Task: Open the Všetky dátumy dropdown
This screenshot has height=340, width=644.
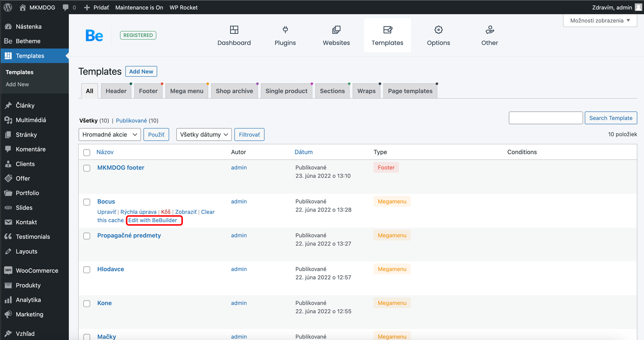Action: tap(204, 134)
